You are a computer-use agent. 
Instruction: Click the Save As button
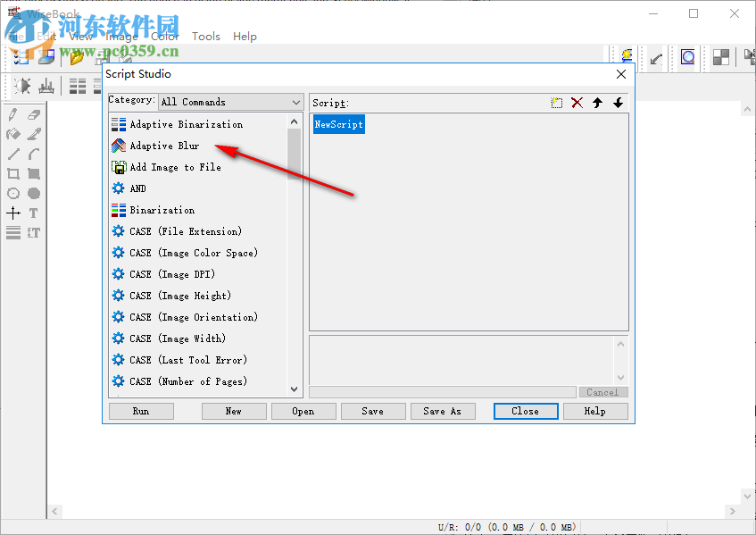[443, 411]
